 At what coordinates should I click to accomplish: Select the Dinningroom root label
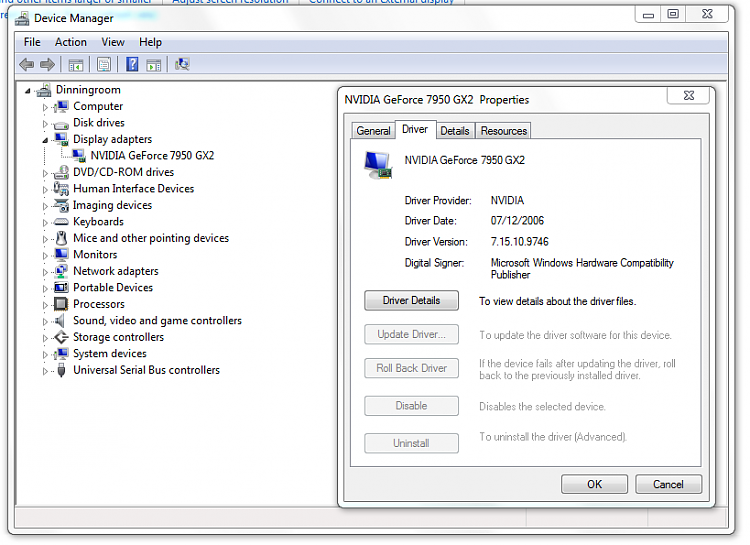coord(88,90)
